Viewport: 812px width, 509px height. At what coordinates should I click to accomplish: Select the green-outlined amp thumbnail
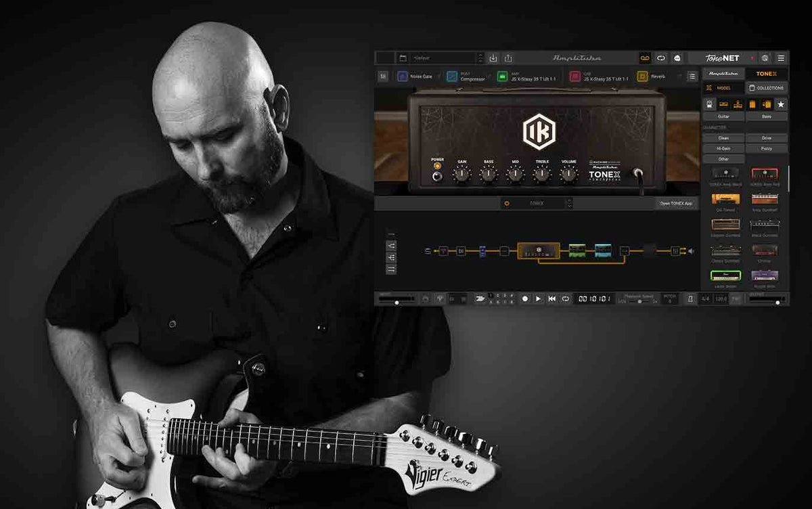(x=725, y=275)
